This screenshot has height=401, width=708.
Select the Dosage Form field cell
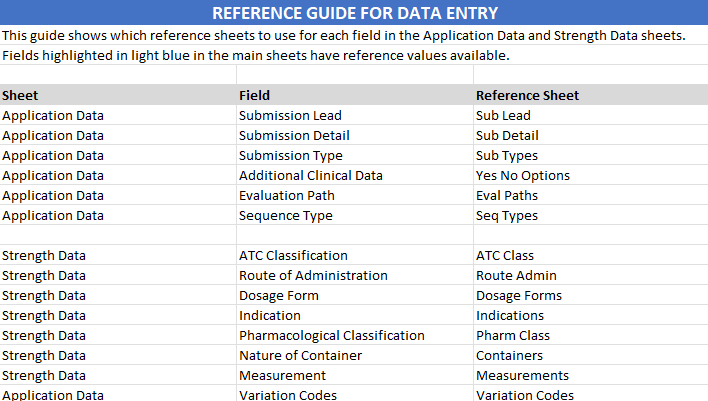coord(278,295)
